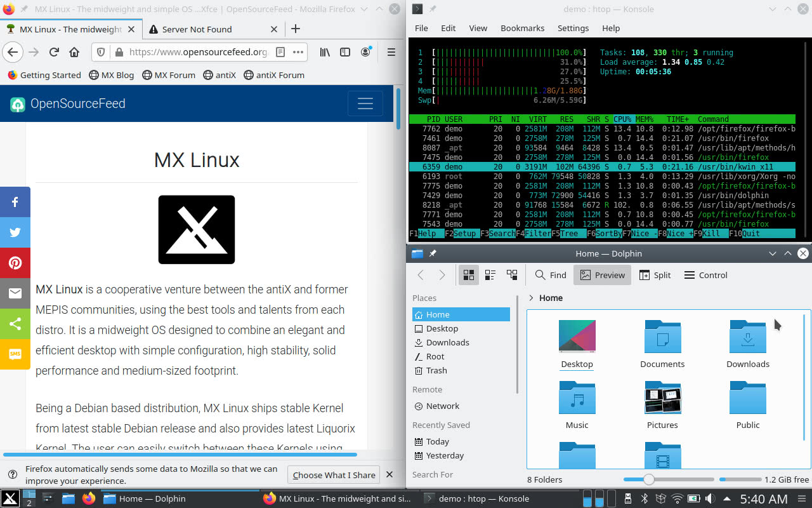
Task: Open the Dolphin Control menu
Action: pyautogui.click(x=705, y=275)
